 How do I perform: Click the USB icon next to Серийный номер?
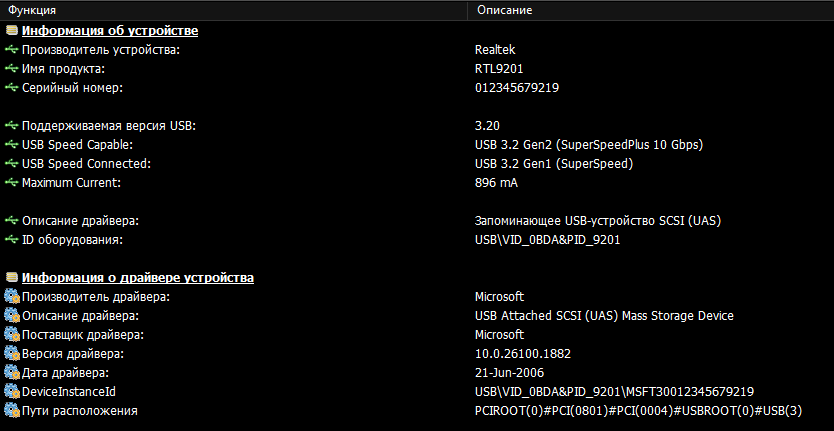(x=11, y=88)
